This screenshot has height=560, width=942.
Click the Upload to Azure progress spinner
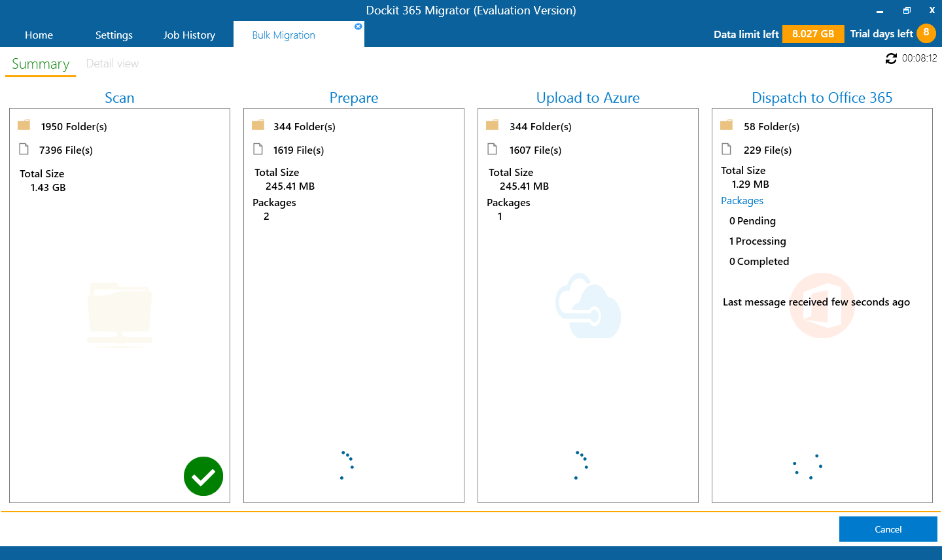coord(581,465)
